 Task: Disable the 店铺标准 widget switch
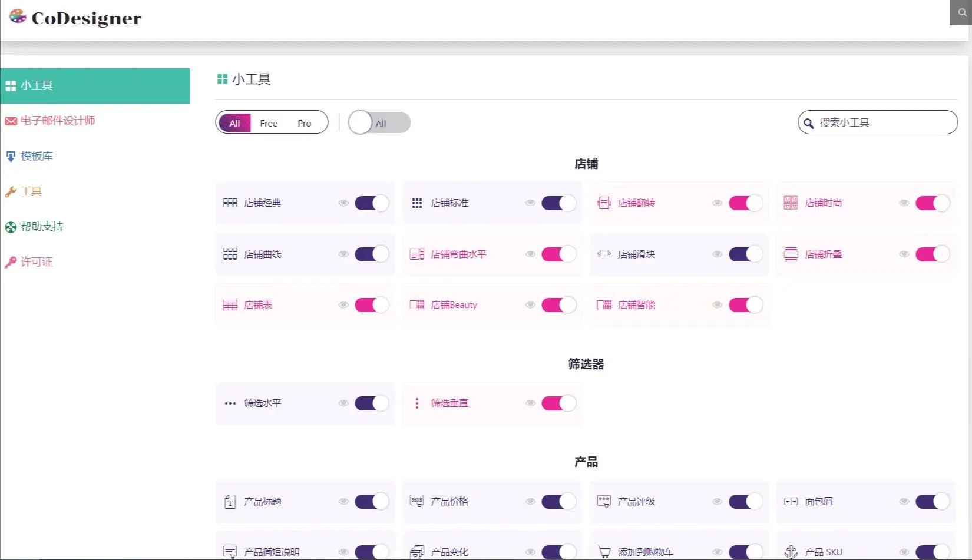click(x=558, y=203)
